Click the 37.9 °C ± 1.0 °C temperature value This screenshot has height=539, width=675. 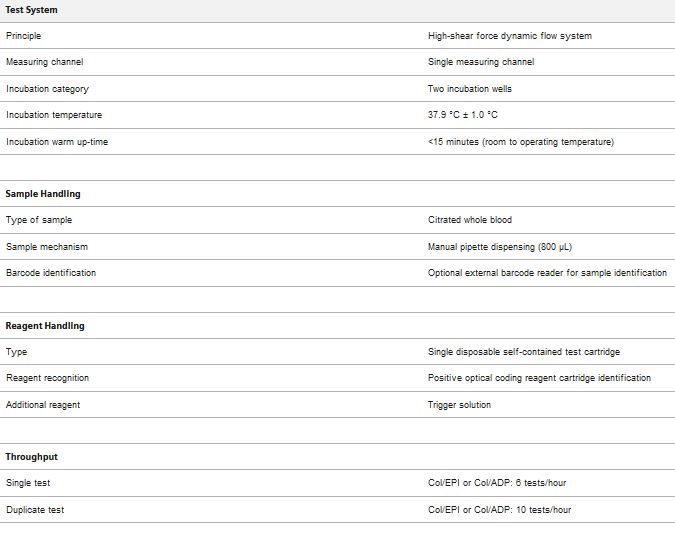(462, 115)
